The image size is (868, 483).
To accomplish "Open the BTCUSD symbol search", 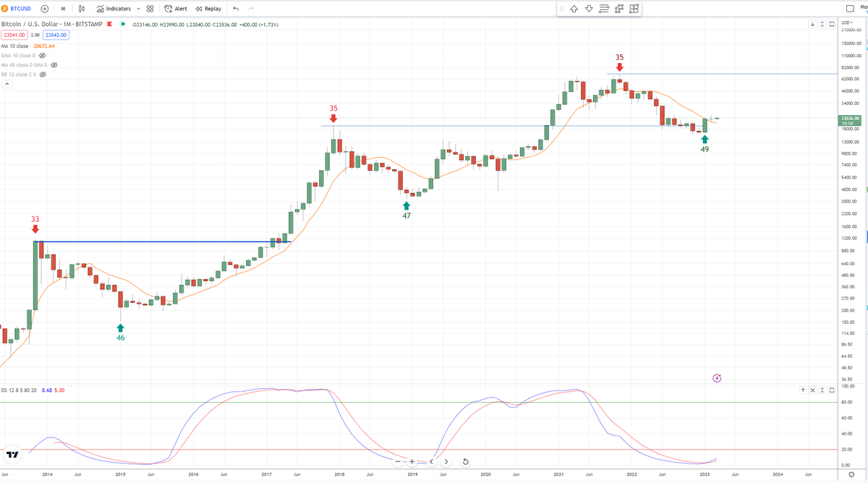I will pos(17,9).
